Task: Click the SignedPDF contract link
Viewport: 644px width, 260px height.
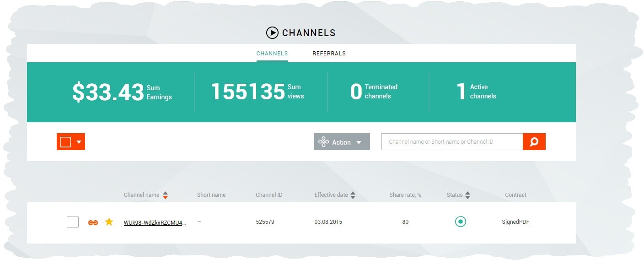Action: pos(515,222)
